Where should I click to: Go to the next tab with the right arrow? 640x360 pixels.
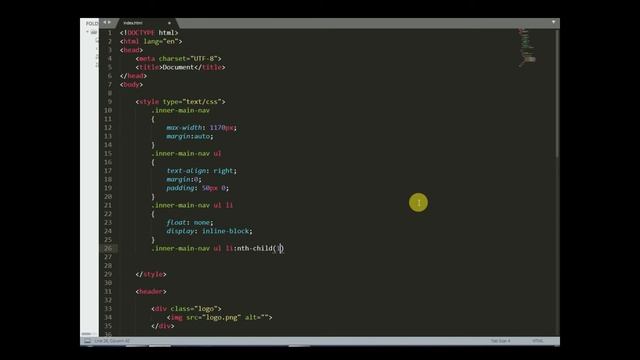pyautogui.click(x=109, y=22)
